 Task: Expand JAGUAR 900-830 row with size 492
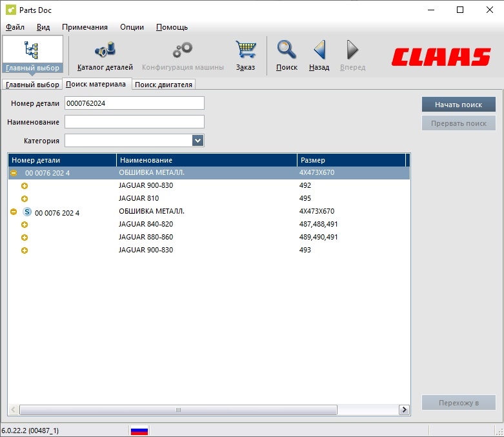25,186
